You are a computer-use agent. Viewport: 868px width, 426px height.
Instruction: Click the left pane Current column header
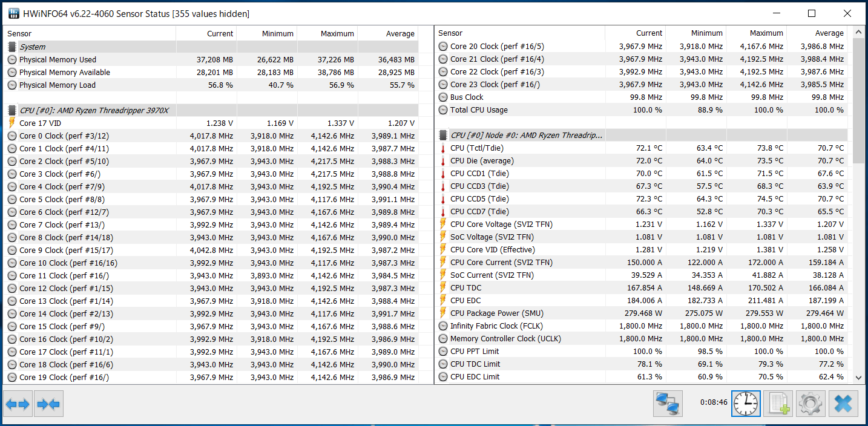point(206,33)
